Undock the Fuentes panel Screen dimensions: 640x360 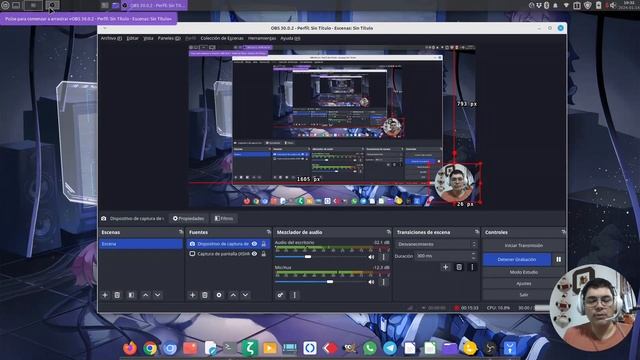268,232
